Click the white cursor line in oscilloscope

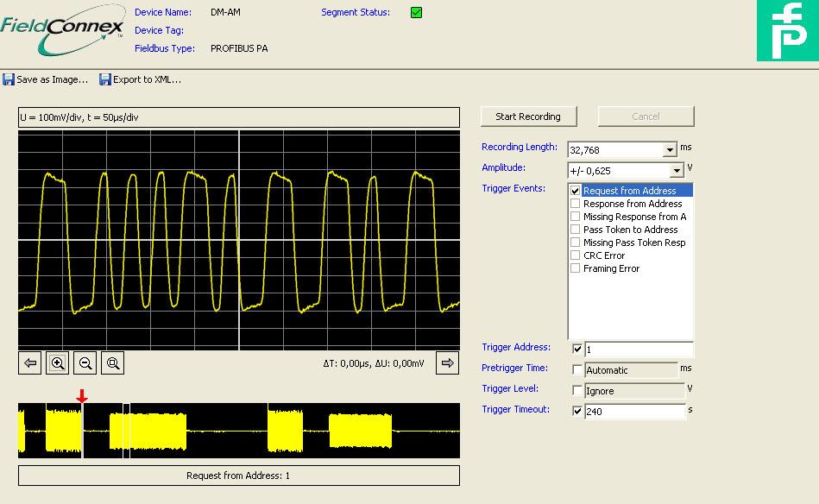pyautogui.click(x=239, y=240)
